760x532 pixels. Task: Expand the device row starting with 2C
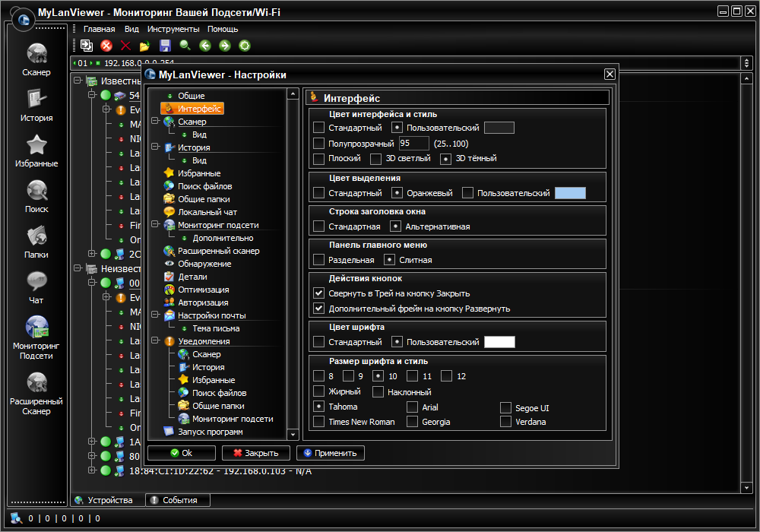tap(92, 253)
